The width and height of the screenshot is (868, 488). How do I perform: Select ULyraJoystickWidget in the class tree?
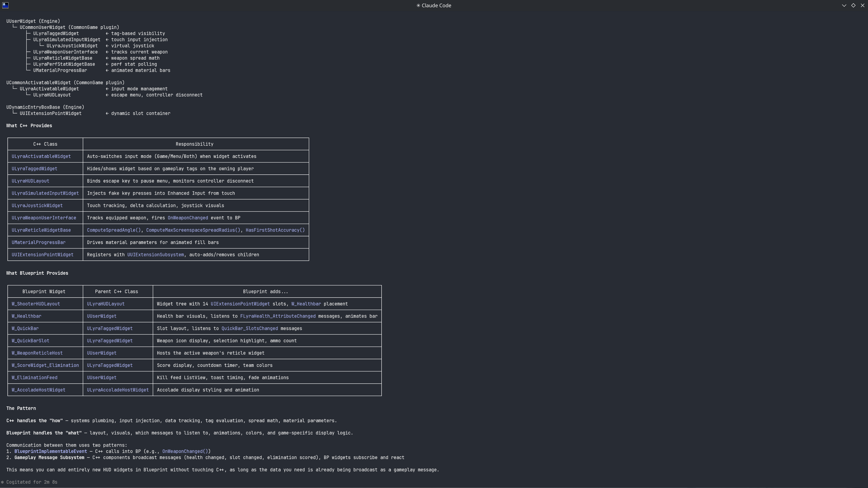[72, 46]
